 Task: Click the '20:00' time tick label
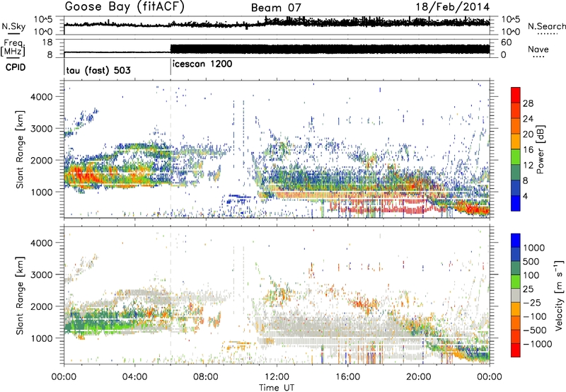click(x=418, y=377)
